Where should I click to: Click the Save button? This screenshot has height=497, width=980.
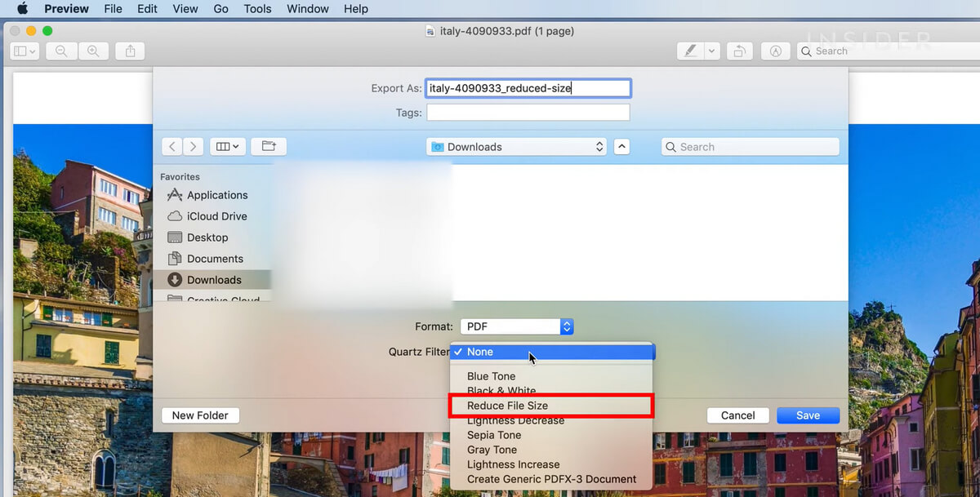pos(808,415)
